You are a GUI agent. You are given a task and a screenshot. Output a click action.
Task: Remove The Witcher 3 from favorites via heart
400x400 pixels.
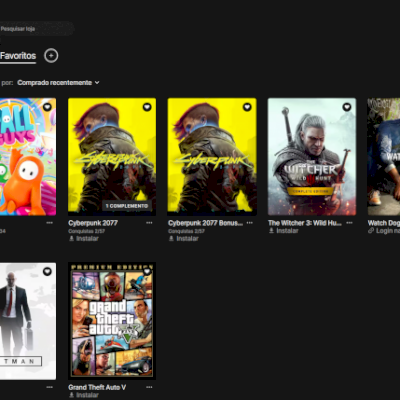tap(347, 107)
